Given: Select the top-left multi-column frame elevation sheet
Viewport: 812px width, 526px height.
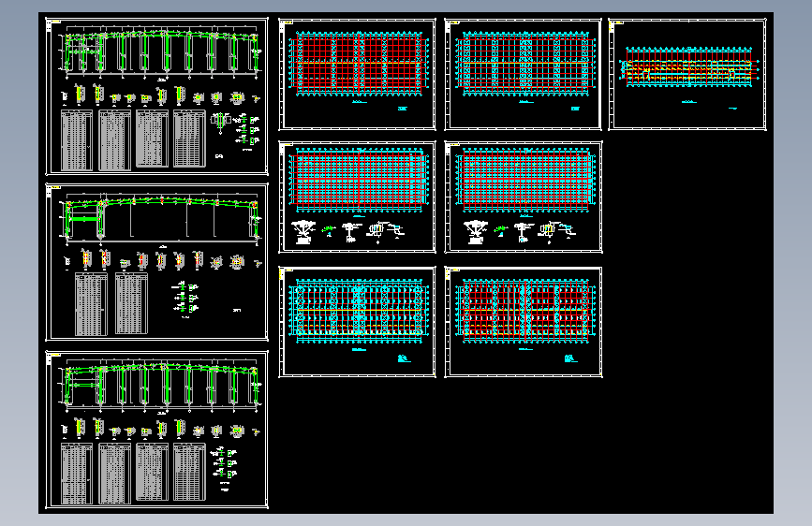Looking at the screenshot, I should 157,96.
